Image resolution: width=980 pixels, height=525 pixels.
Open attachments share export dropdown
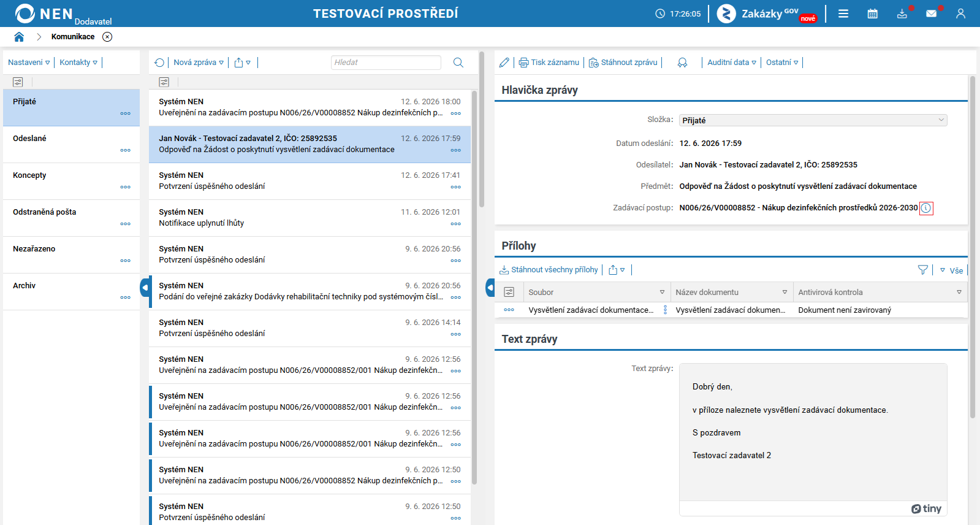coord(617,270)
